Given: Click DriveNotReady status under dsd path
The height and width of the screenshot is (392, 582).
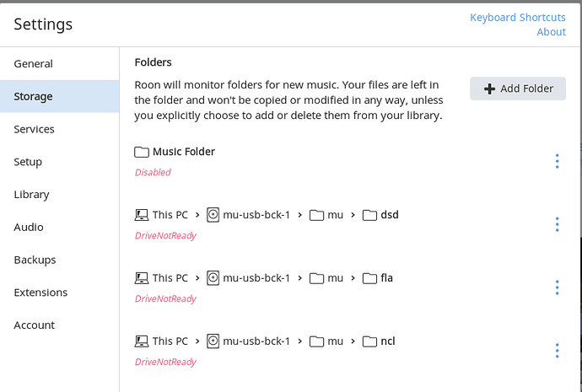Looking at the screenshot, I should point(165,235).
